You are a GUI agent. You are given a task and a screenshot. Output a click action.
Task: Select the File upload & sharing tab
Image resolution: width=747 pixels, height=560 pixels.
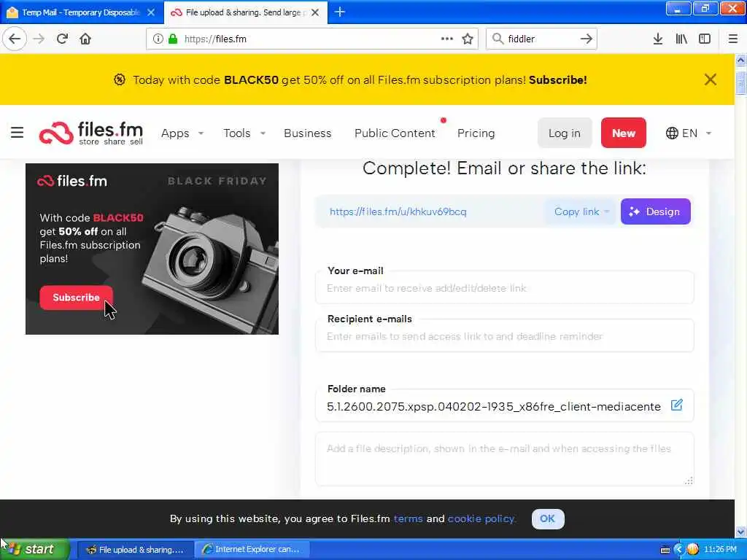coord(246,12)
